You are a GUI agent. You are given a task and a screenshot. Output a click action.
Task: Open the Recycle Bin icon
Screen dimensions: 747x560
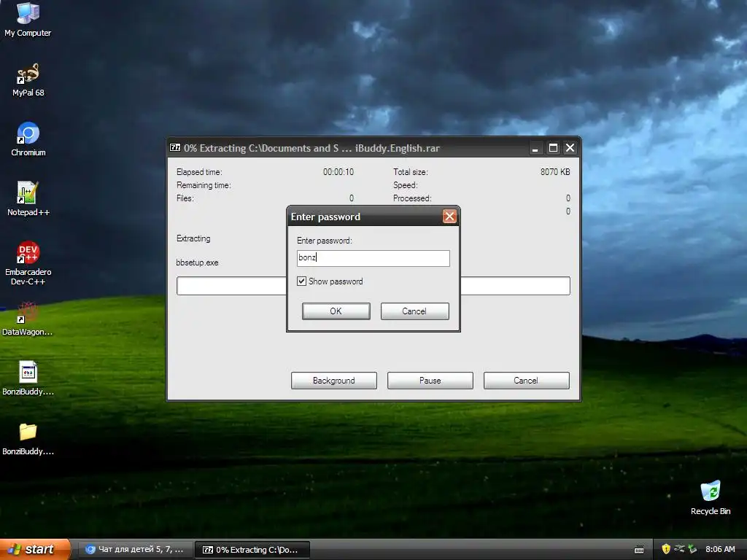(711, 497)
